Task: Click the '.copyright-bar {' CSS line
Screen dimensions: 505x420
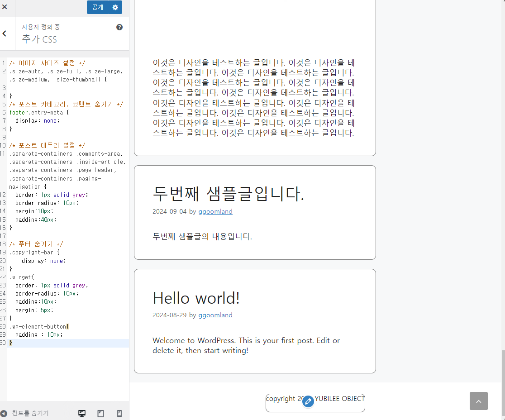Action: [x=34, y=252]
